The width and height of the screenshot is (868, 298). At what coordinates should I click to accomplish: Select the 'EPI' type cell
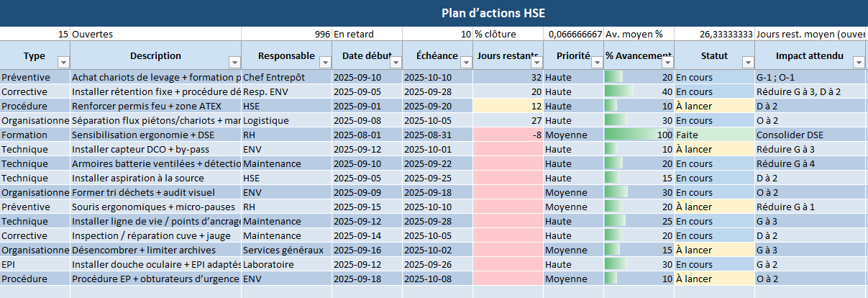coord(35,264)
